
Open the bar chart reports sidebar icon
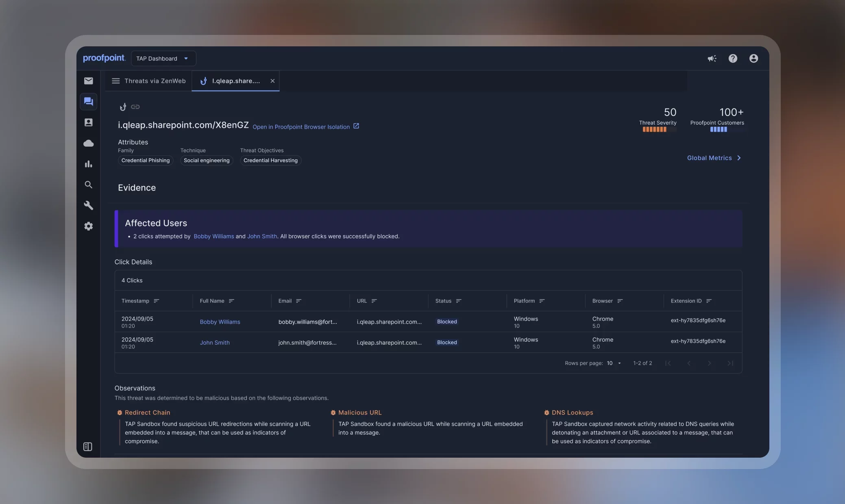[x=88, y=164]
